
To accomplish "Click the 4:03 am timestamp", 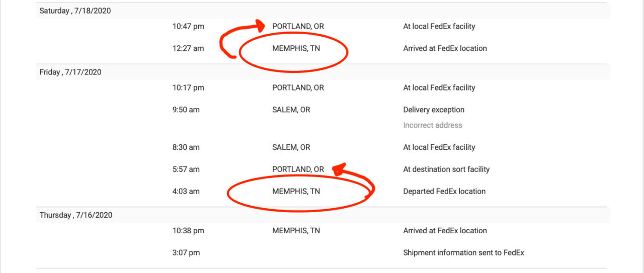I will [x=186, y=191].
